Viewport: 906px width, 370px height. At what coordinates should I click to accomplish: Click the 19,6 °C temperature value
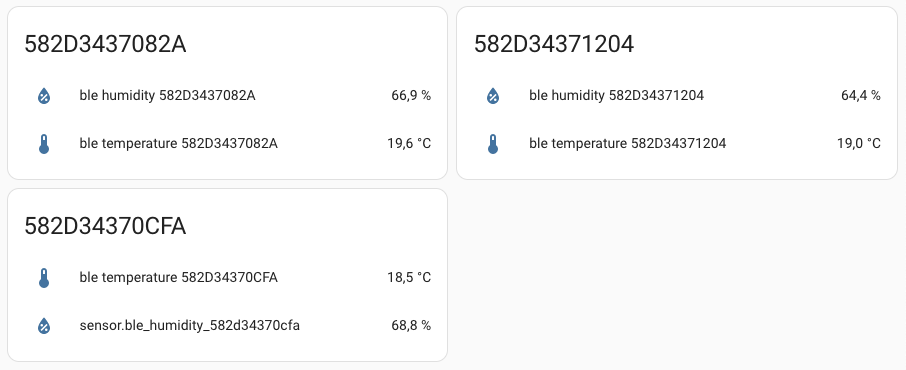(x=409, y=143)
